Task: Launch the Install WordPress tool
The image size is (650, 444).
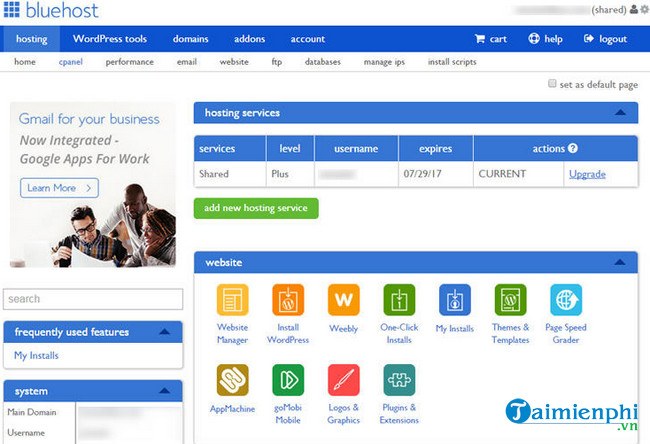Action: coord(288,300)
